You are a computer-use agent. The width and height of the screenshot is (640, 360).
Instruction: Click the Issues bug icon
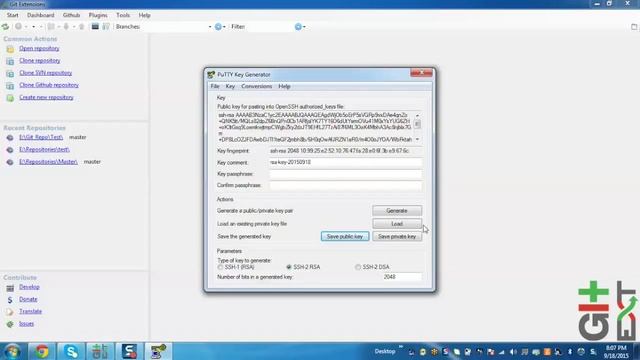click(10, 324)
